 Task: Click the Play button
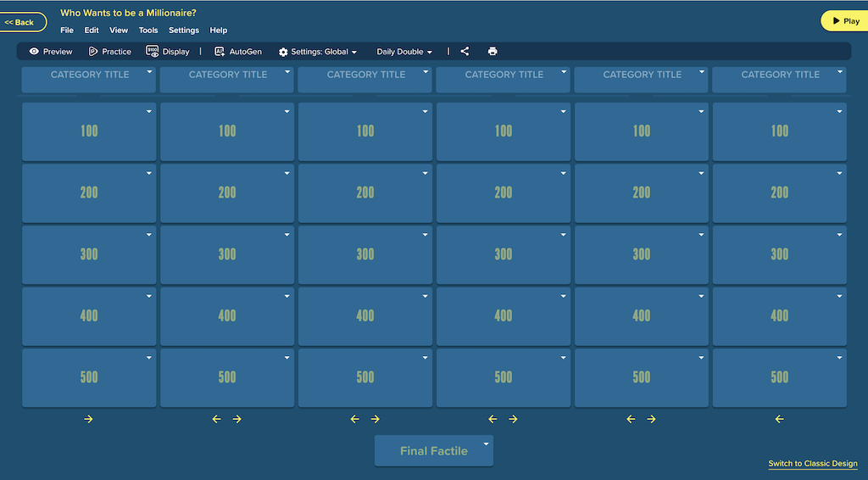tap(845, 21)
